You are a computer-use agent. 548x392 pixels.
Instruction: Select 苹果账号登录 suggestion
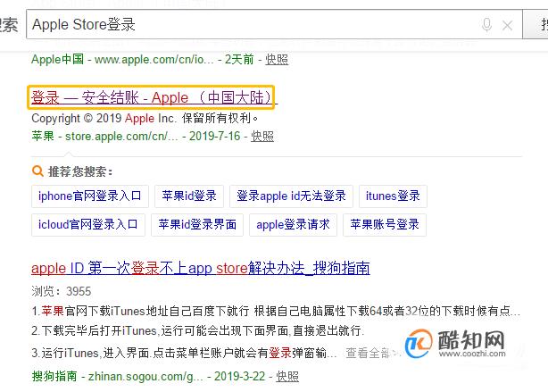[x=385, y=225]
